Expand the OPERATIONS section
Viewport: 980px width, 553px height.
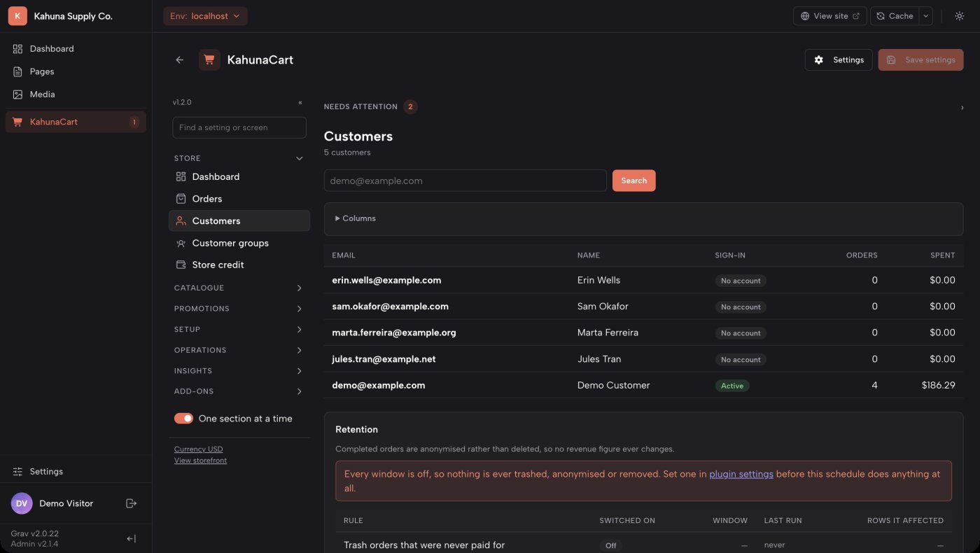(239, 350)
